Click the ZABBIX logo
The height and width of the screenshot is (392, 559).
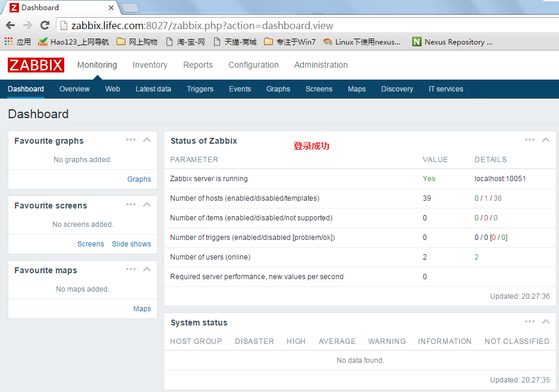(36, 65)
